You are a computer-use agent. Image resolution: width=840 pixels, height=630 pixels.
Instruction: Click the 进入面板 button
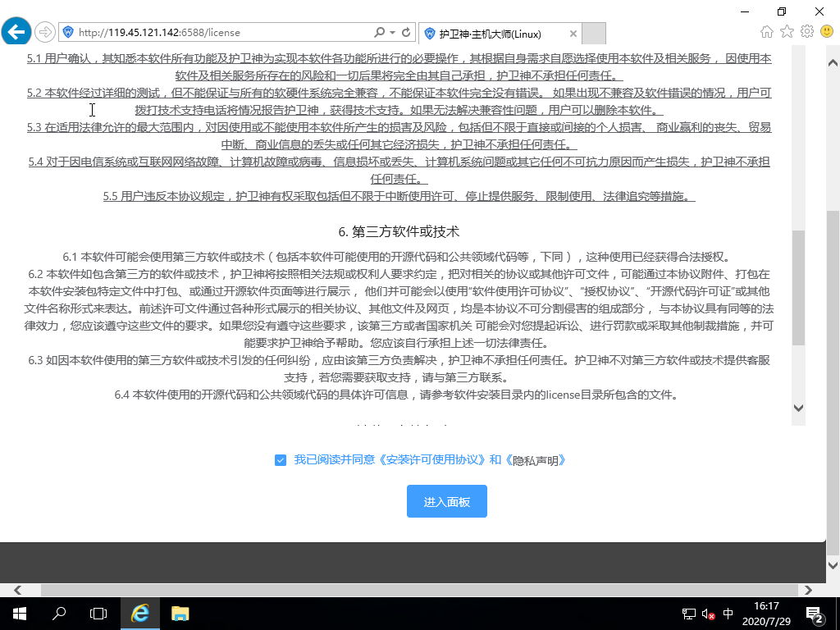pos(446,501)
